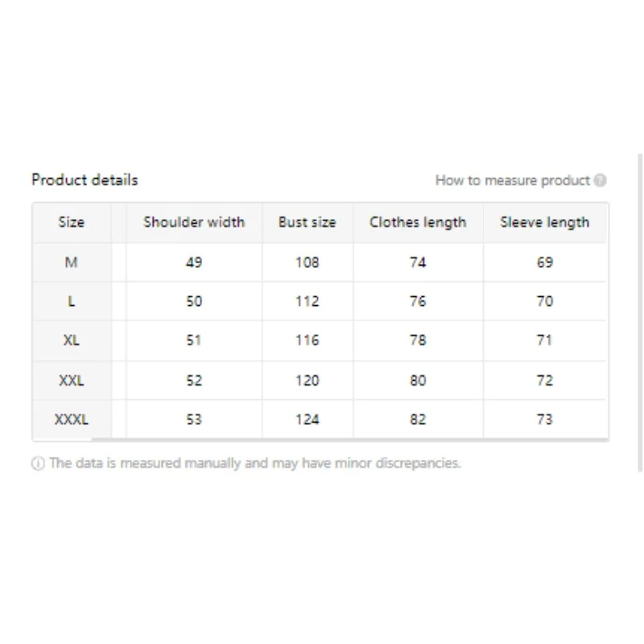Select the Shoulder width column header

[193, 222]
